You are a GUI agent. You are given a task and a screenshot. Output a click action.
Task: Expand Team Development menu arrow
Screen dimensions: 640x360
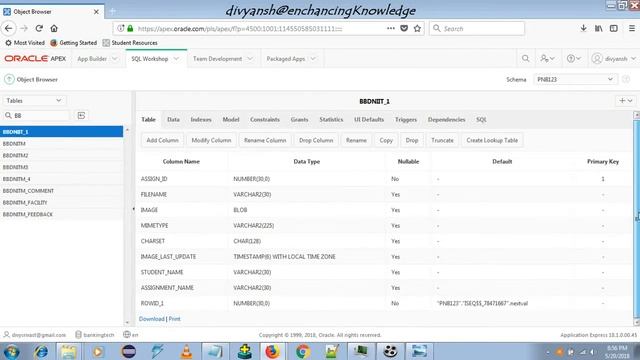coord(250,59)
